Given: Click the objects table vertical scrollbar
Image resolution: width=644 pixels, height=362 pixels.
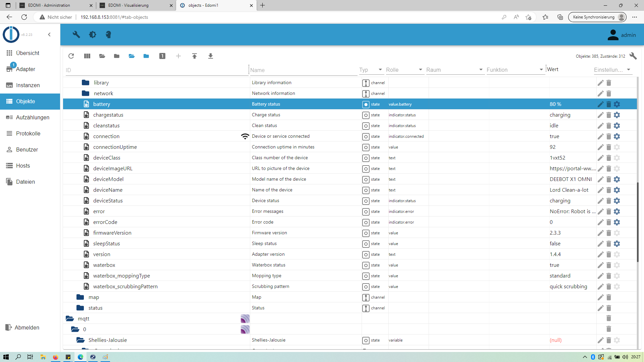Looking at the screenshot, I should (x=637, y=221).
